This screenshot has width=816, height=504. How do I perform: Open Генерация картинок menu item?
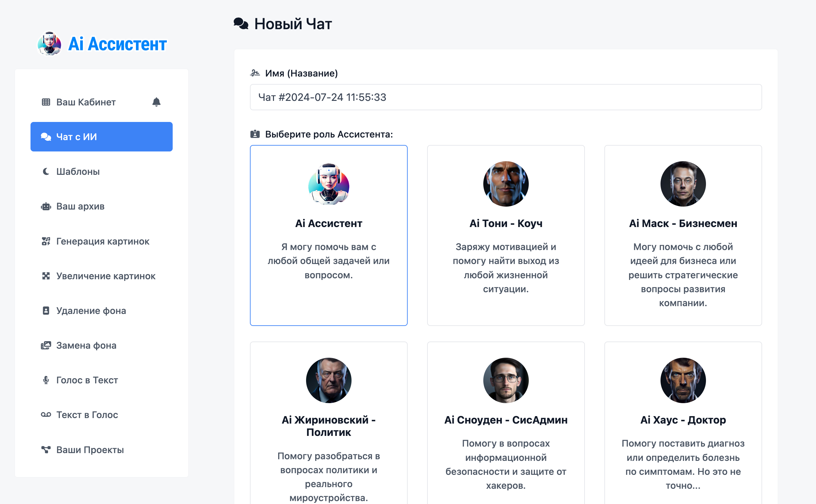(x=103, y=241)
